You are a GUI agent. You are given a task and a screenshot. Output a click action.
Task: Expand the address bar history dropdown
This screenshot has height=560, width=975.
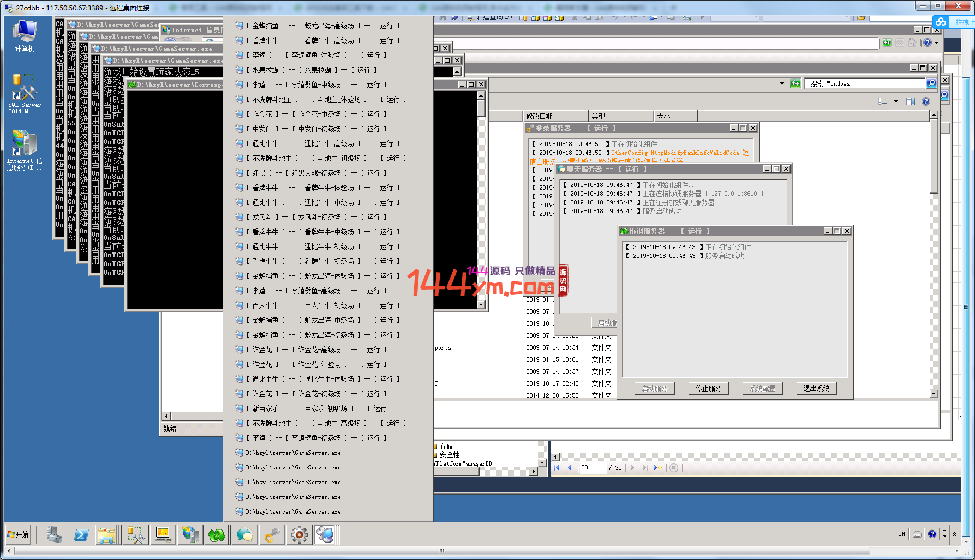(782, 83)
